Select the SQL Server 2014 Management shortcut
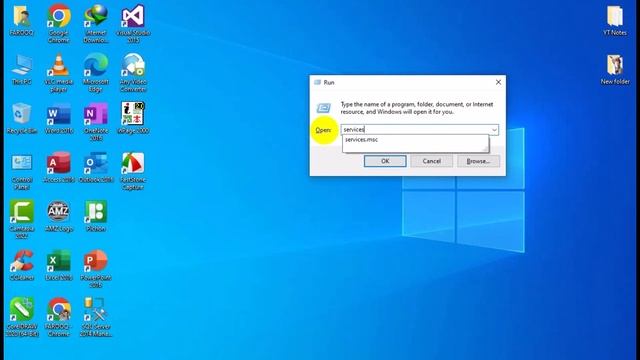The width and height of the screenshot is (640, 360). pyautogui.click(x=96, y=317)
